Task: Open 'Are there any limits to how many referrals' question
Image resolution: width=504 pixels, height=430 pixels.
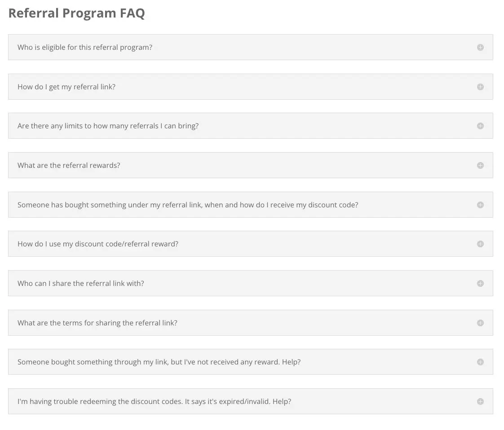Action: point(250,126)
